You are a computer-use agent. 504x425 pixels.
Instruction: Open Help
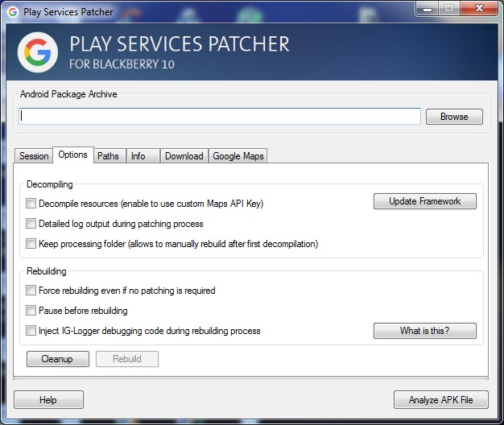pos(48,400)
